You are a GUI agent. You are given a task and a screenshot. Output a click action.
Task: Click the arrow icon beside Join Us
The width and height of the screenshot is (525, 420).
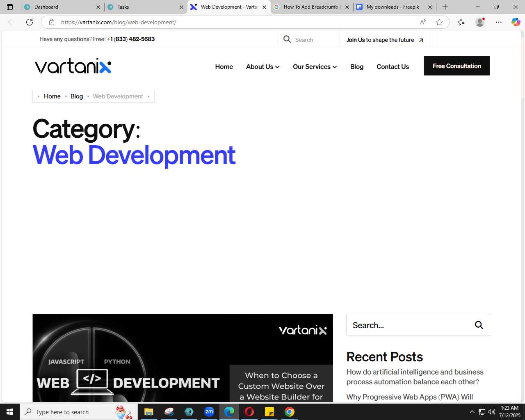(421, 40)
